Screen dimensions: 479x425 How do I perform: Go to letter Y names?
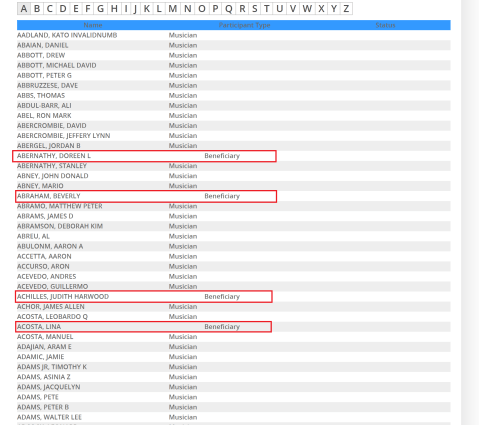pos(334,9)
